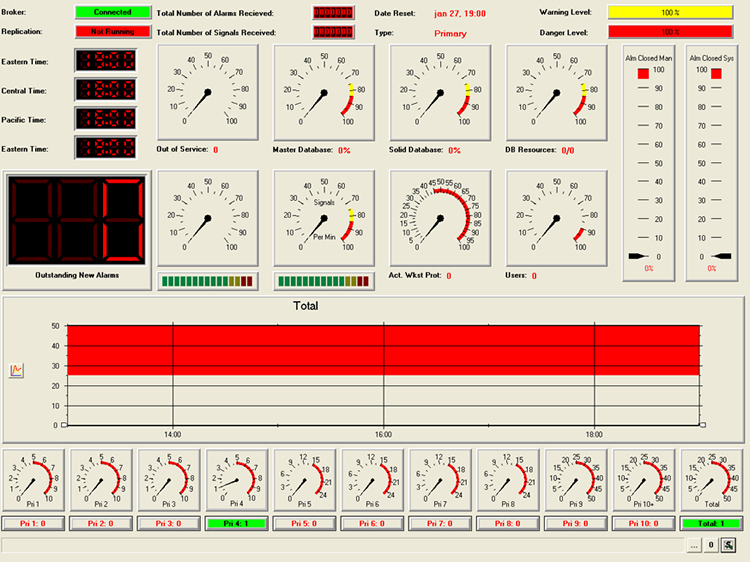Click the Act. Wkst Prot gauge
The image size is (750, 562).
point(439,218)
